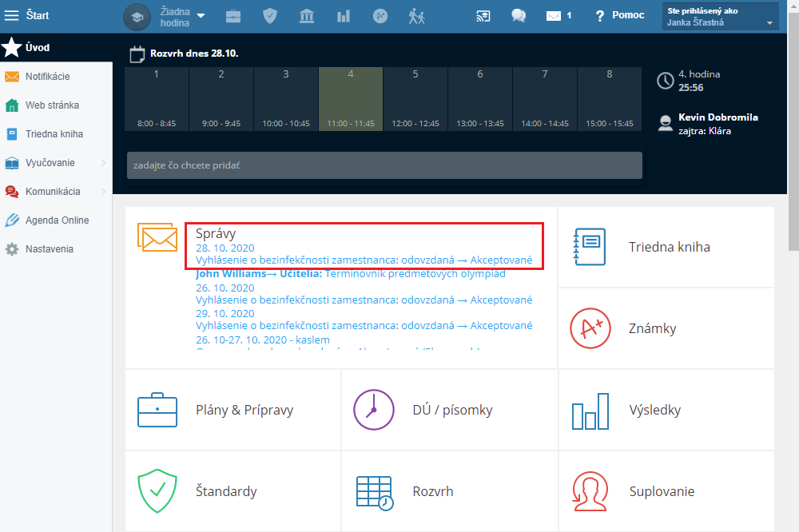Expand Komunikácia sidebar submenu arrow
This screenshot has height=532, width=799.
pos(103,192)
